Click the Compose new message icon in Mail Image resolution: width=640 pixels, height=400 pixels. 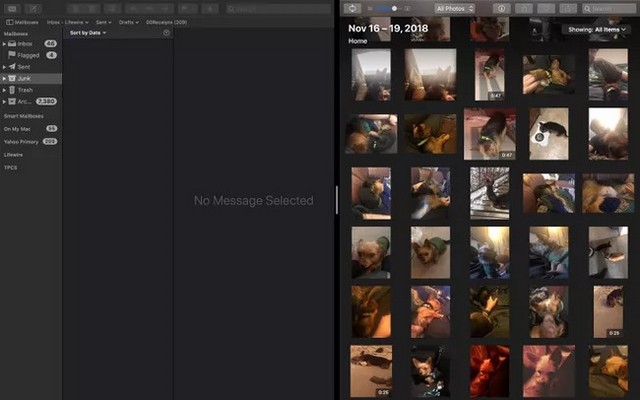pos(33,8)
